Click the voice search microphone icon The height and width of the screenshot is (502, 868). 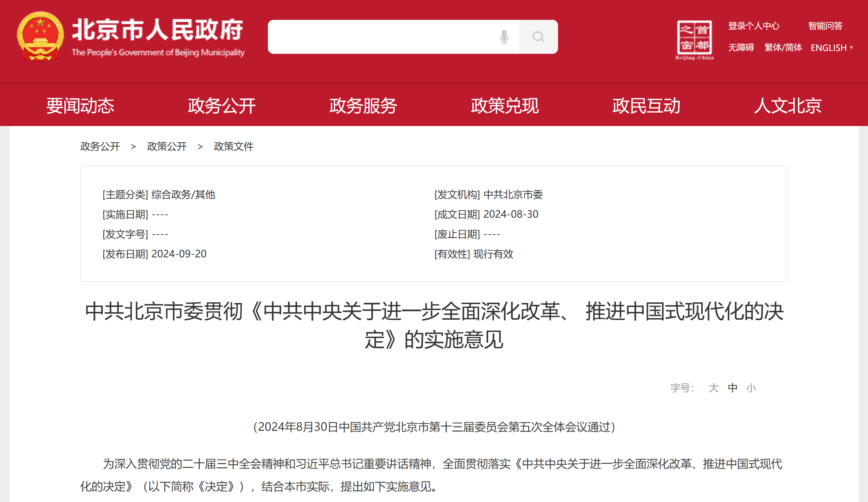pyautogui.click(x=504, y=37)
